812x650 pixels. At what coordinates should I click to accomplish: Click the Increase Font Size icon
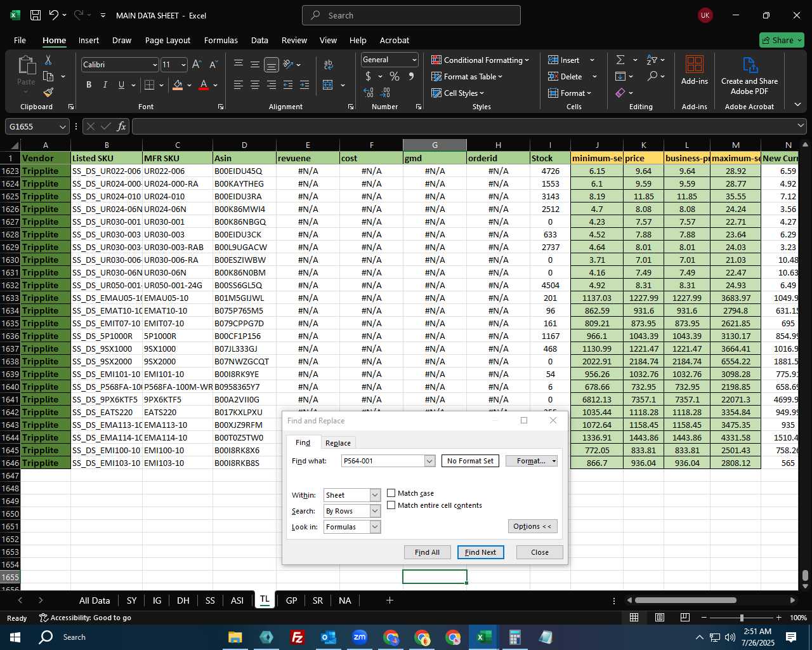click(x=197, y=64)
